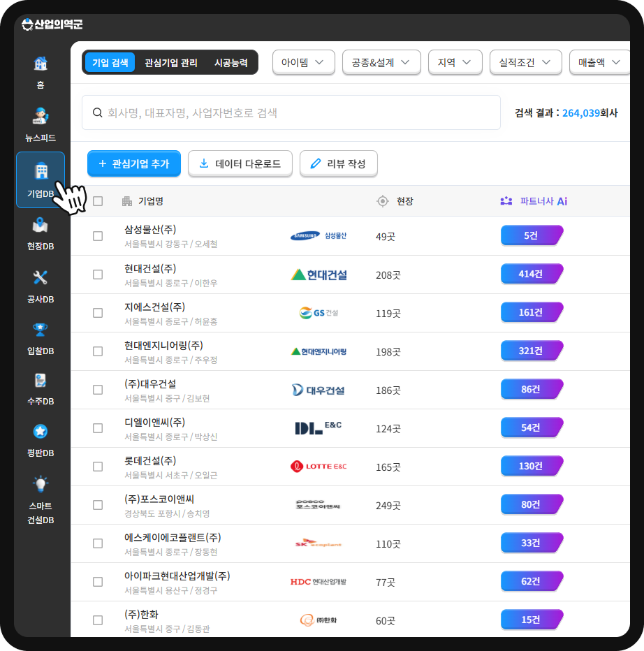Check the 현대엔지니어링(주) row checkbox
This screenshot has width=644, height=651.
pos(98,351)
